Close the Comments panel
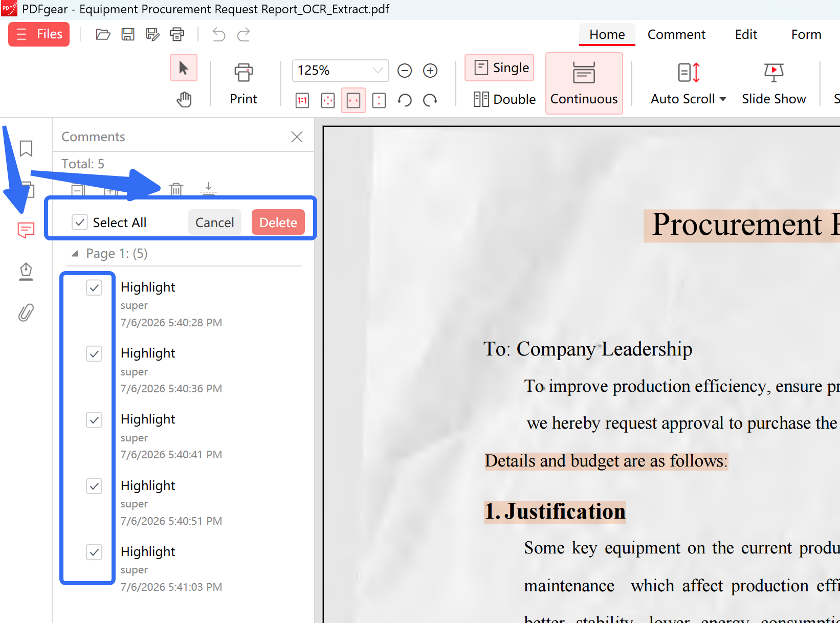The height and width of the screenshot is (623, 840). [x=297, y=137]
